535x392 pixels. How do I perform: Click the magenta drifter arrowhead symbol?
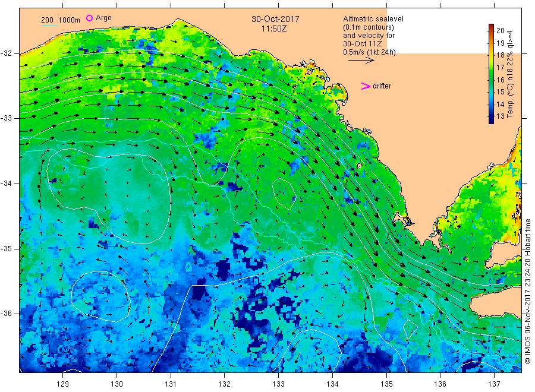pyautogui.click(x=366, y=86)
